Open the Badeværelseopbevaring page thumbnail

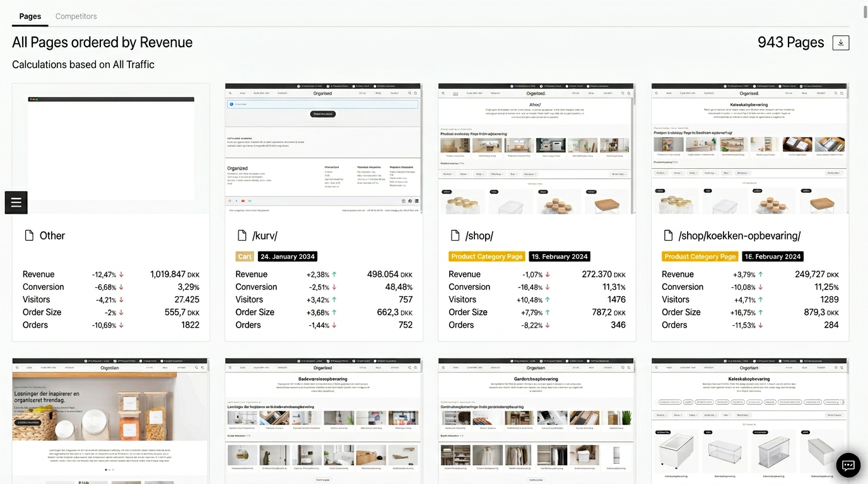(324, 421)
